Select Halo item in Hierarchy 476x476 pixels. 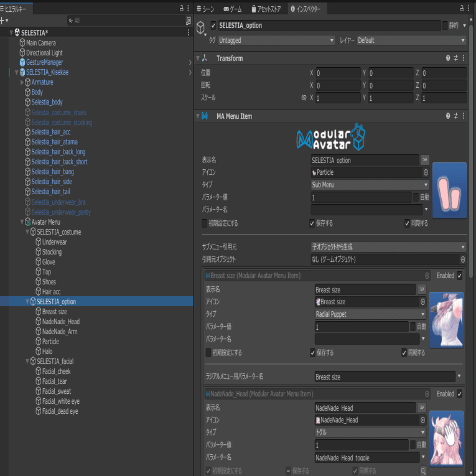(x=47, y=352)
